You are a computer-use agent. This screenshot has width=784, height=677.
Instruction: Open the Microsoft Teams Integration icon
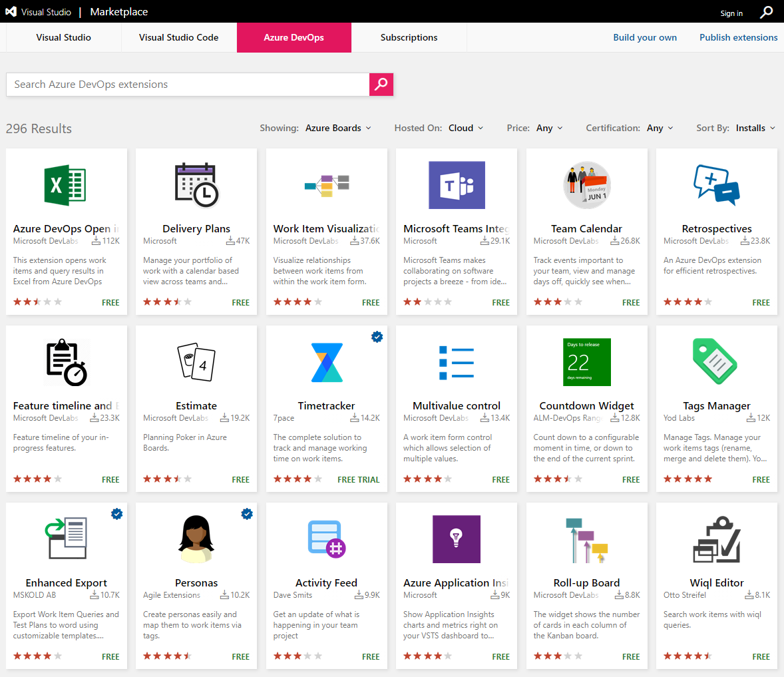(x=457, y=185)
